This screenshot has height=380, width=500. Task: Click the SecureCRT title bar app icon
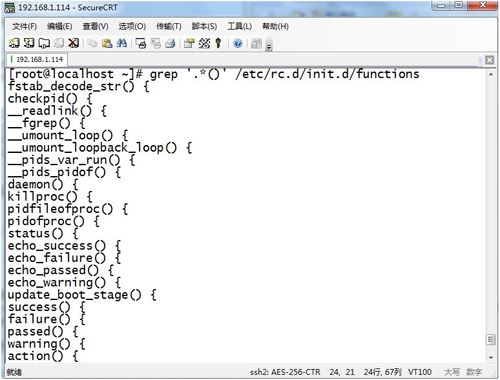(x=10, y=7)
